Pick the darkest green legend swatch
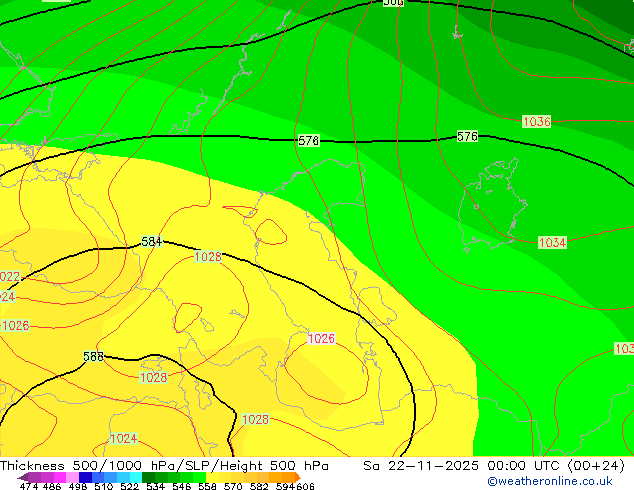Screen dimensions: 634x490 pyautogui.click(x=148, y=477)
